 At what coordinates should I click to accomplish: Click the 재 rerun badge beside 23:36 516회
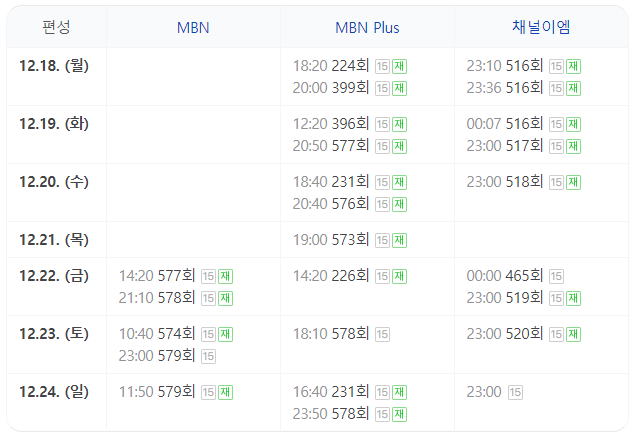pyautogui.click(x=574, y=88)
